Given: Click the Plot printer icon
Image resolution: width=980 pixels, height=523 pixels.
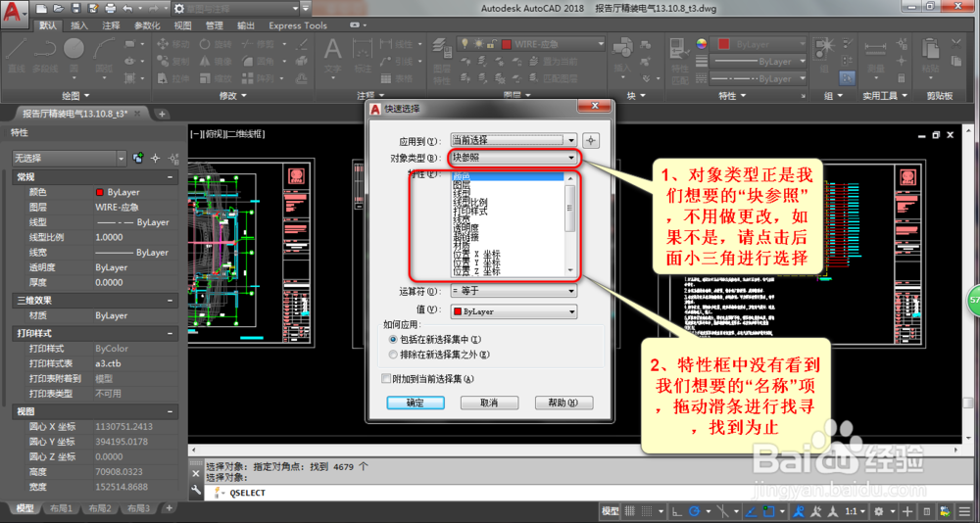Looking at the screenshot, I should click(111, 9).
